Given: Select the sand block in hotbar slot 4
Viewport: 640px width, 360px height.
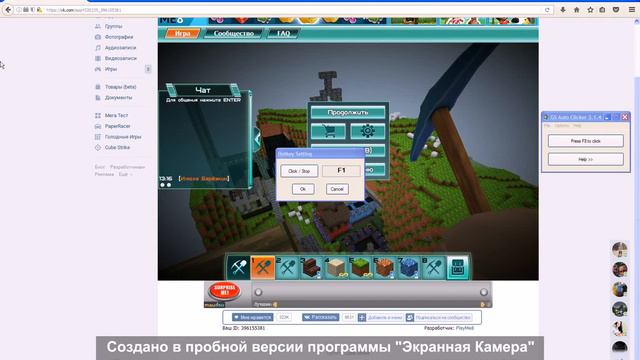Looking at the screenshot, I should click(336, 267).
